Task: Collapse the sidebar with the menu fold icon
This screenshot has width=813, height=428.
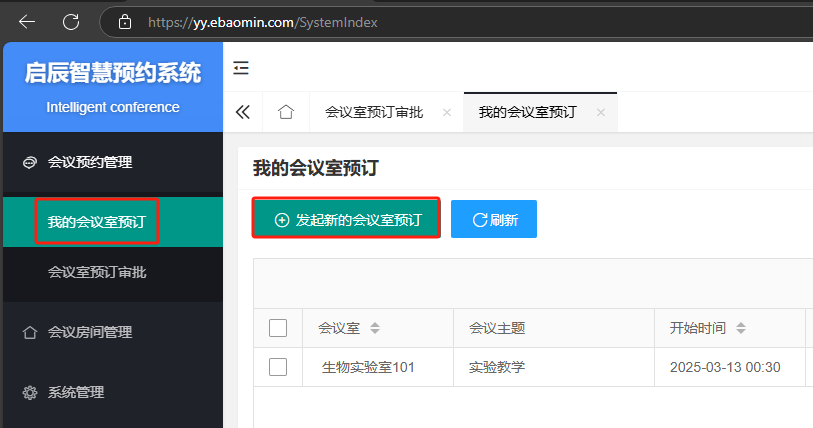Action: coord(241,68)
